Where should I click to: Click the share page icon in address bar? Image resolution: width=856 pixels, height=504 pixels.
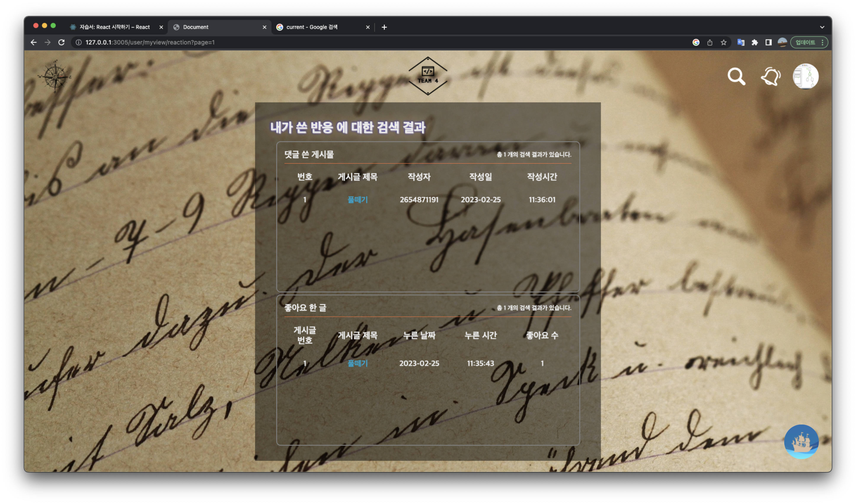click(x=710, y=43)
